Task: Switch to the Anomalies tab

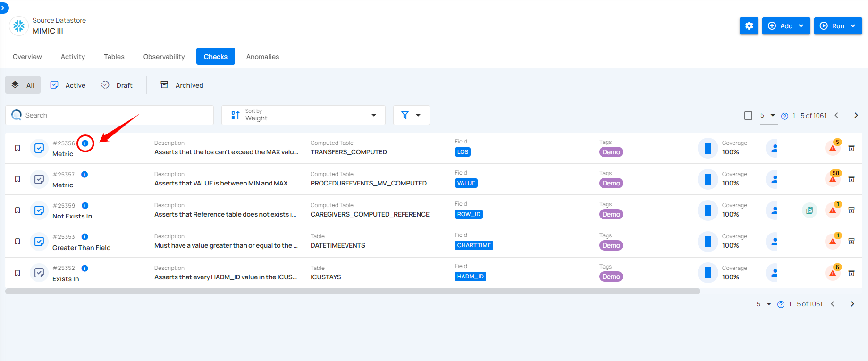Action: tap(262, 57)
